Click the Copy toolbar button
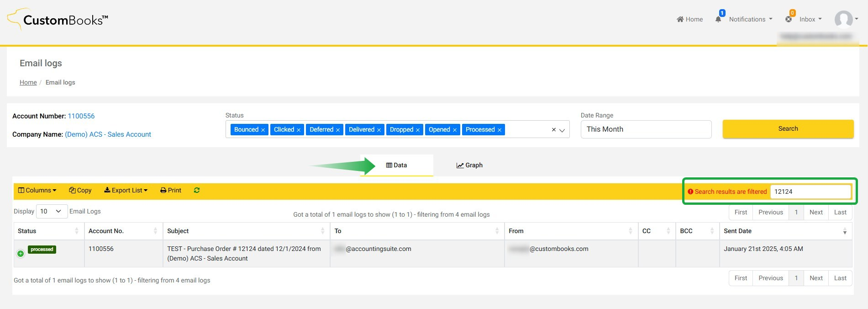868x309 pixels. pos(80,190)
